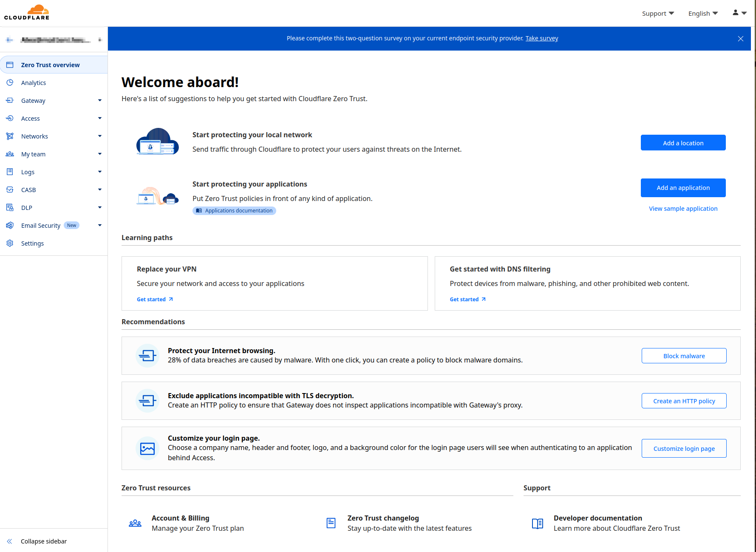Click the Collapse sidebar double-chevron icon
Image resolution: width=756 pixels, height=552 pixels.
point(9,541)
